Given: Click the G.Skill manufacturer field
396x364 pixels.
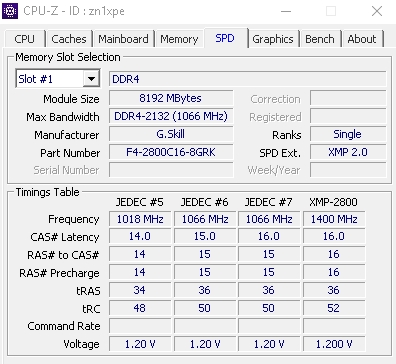Looking at the screenshot, I should point(171,134).
